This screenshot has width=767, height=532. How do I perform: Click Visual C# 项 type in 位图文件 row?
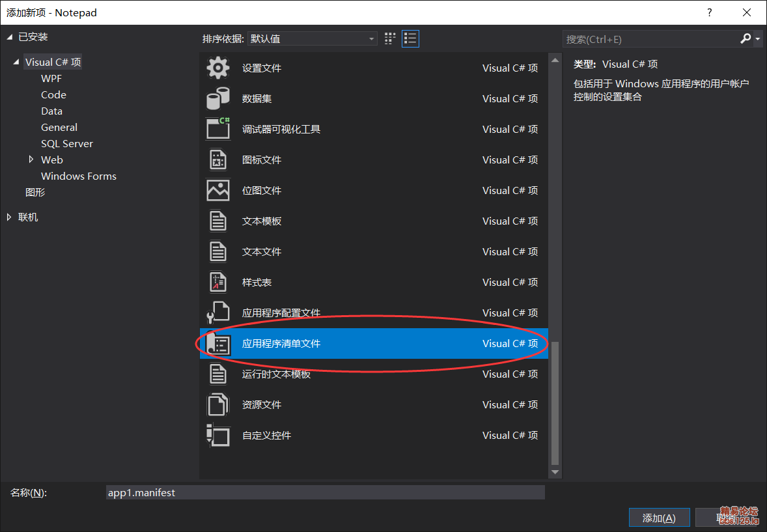(x=510, y=190)
